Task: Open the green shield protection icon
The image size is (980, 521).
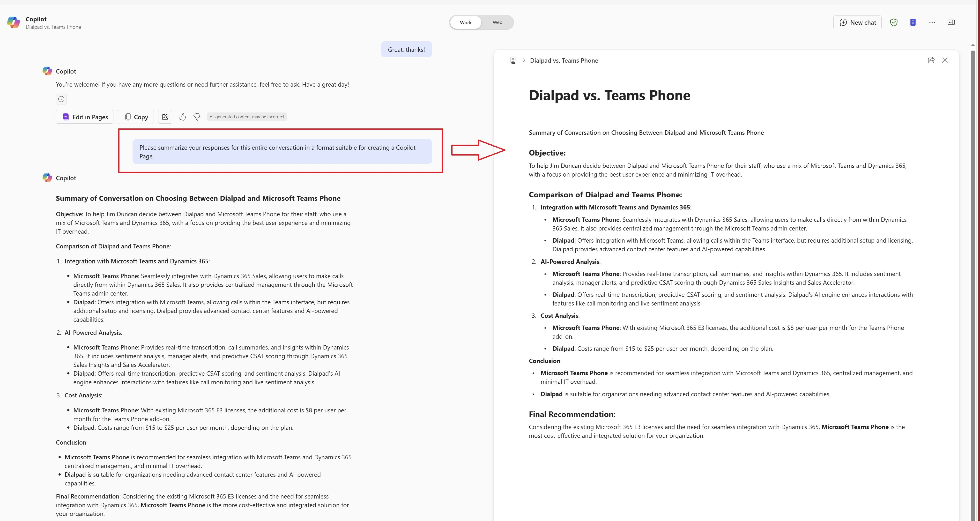Action: [894, 22]
